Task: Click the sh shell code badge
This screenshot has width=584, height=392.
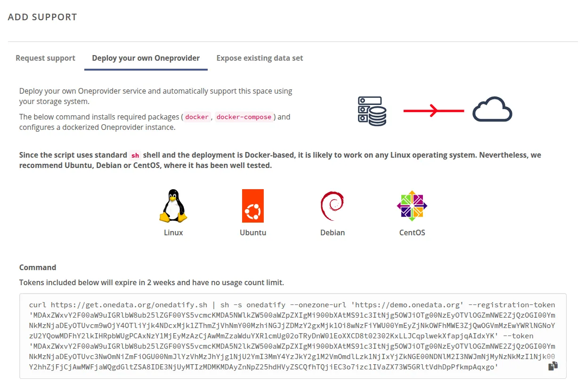Action: click(x=135, y=155)
